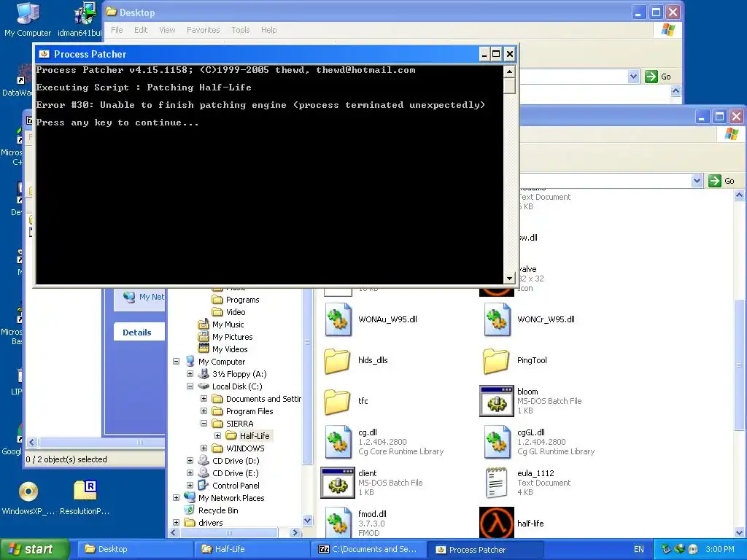Collapse the My Computer tree node
The height and width of the screenshot is (560, 747).
click(x=177, y=362)
